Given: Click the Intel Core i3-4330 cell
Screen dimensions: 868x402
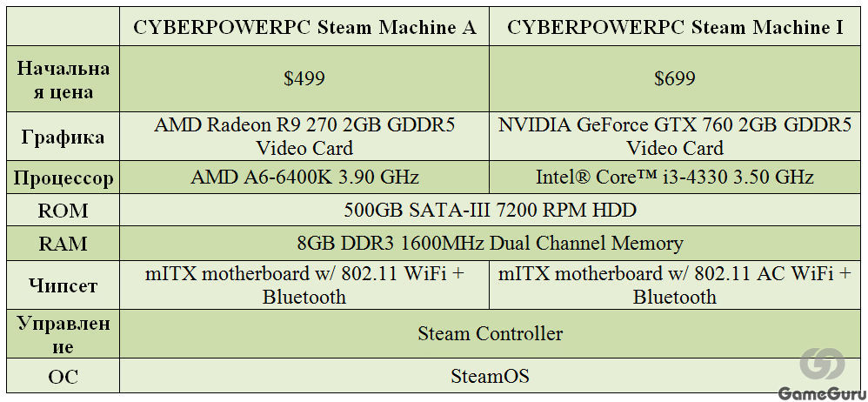Looking at the screenshot, I should [x=675, y=178].
